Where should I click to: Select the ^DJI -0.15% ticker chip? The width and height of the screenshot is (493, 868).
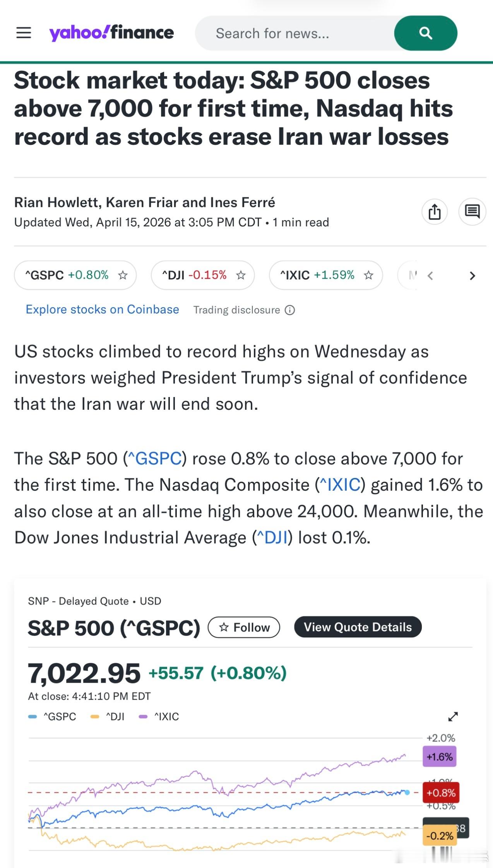194,275
